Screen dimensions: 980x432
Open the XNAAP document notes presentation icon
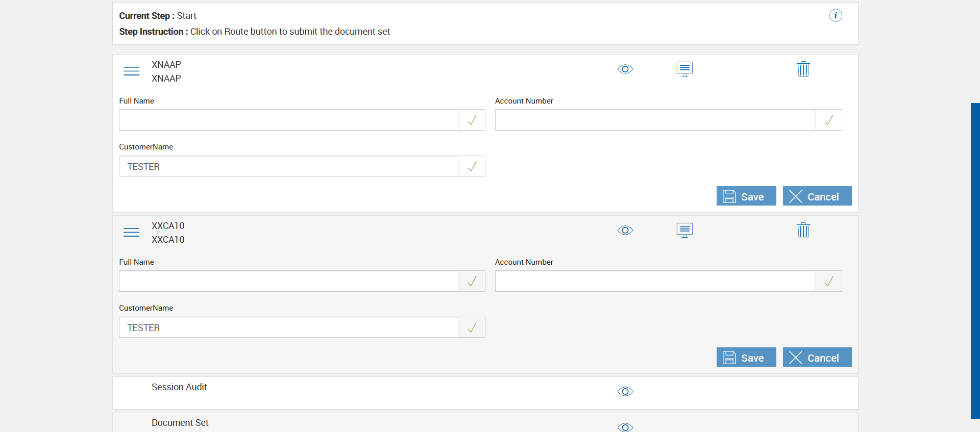coord(684,69)
